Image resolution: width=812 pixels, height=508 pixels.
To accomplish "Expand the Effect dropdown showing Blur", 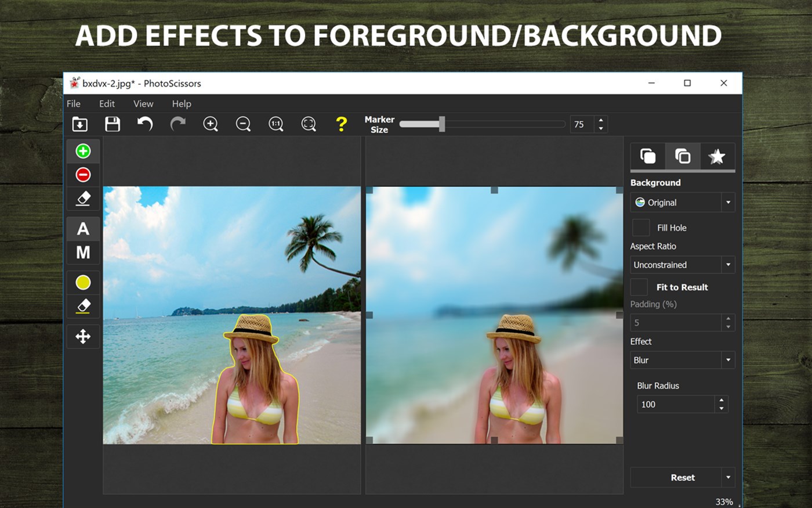I will tap(683, 360).
